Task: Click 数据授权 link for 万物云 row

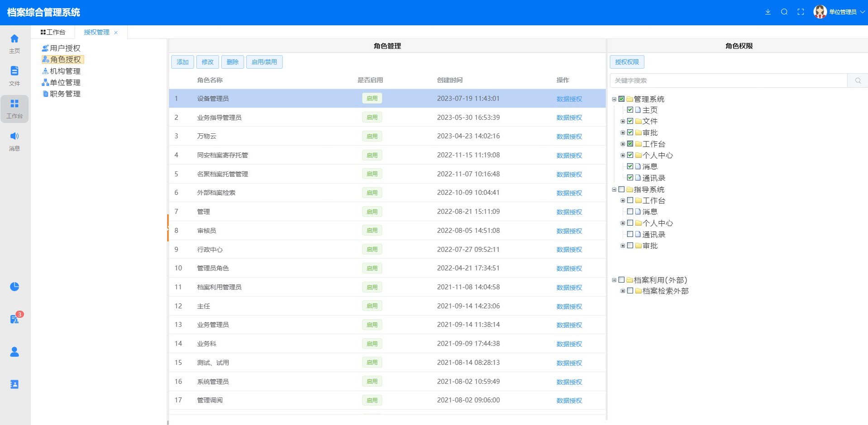Action: 569,137
